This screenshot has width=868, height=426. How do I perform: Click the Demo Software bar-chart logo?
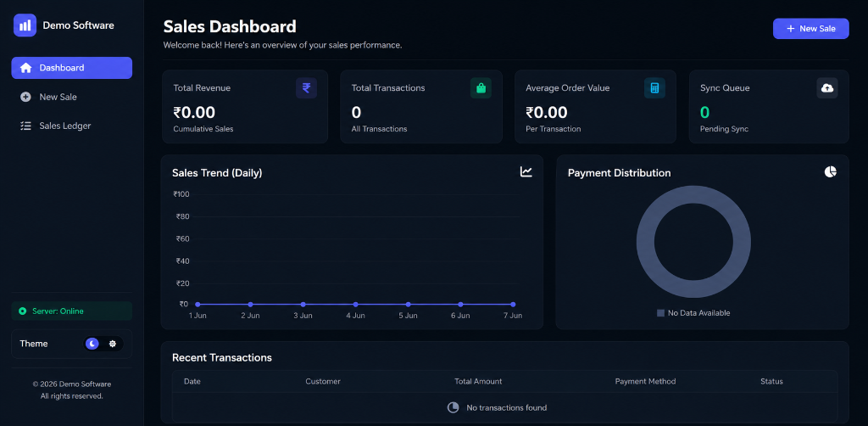25,25
